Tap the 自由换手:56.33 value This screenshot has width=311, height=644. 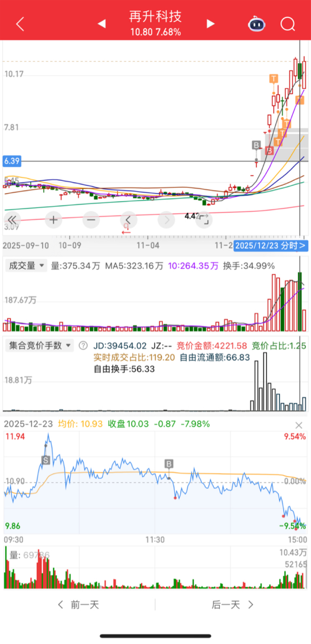[x=124, y=369]
